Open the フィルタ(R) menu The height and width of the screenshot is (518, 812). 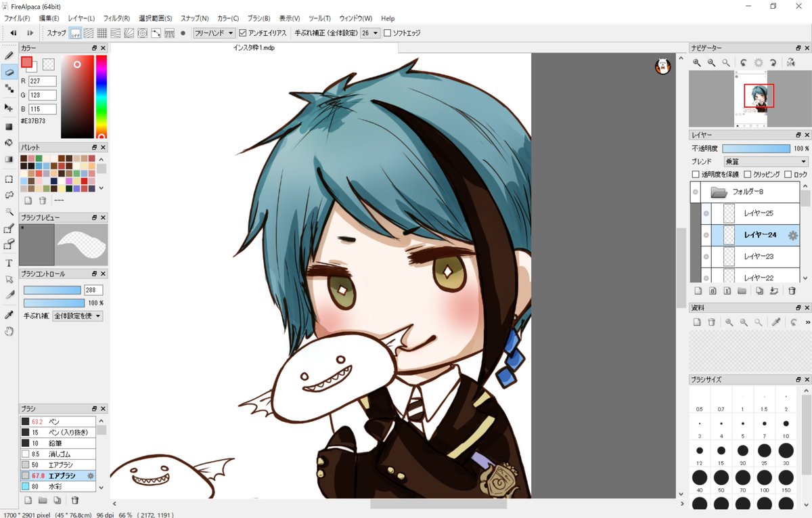coord(117,18)
